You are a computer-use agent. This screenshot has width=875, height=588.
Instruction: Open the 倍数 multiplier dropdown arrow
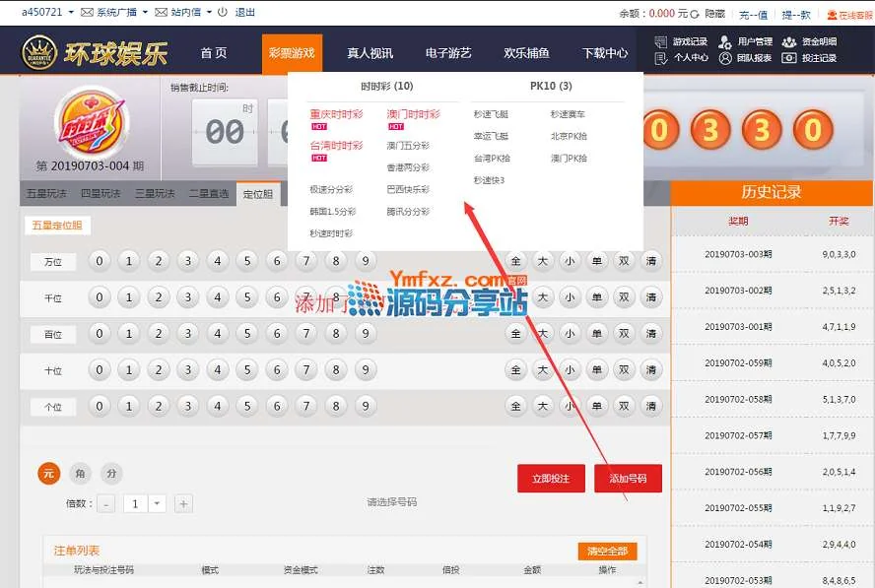(158, 503)
